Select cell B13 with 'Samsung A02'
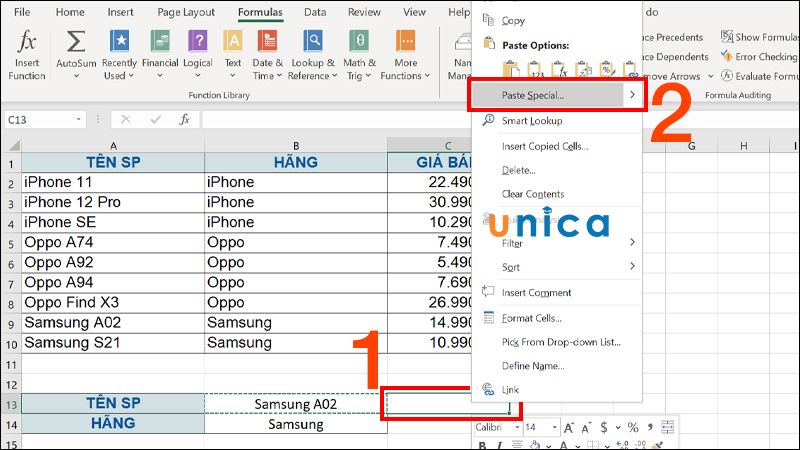 296,404
